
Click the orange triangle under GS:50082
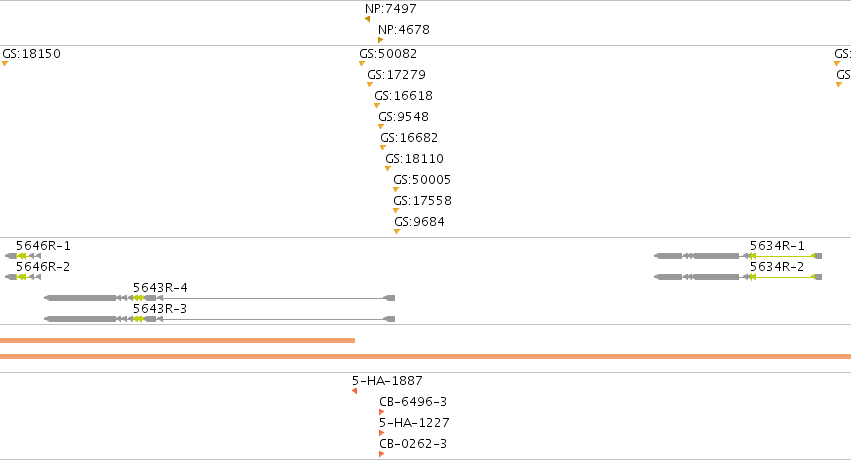pyautogui.click(x=361, y=63)
